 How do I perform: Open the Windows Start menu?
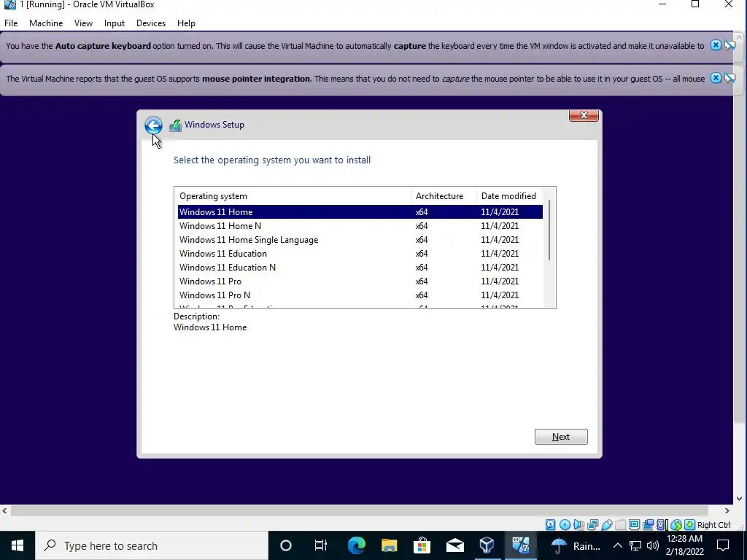pos(18,545)
